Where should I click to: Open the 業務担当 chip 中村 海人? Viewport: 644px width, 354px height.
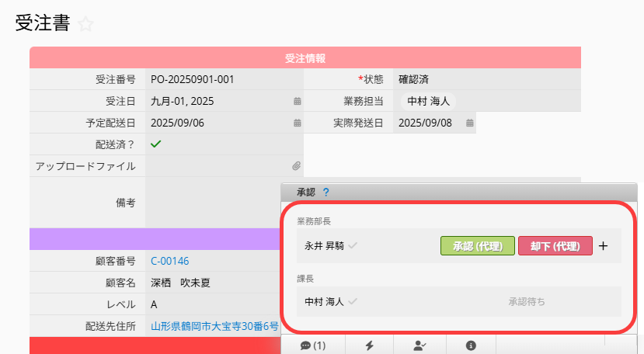[427, 101]
